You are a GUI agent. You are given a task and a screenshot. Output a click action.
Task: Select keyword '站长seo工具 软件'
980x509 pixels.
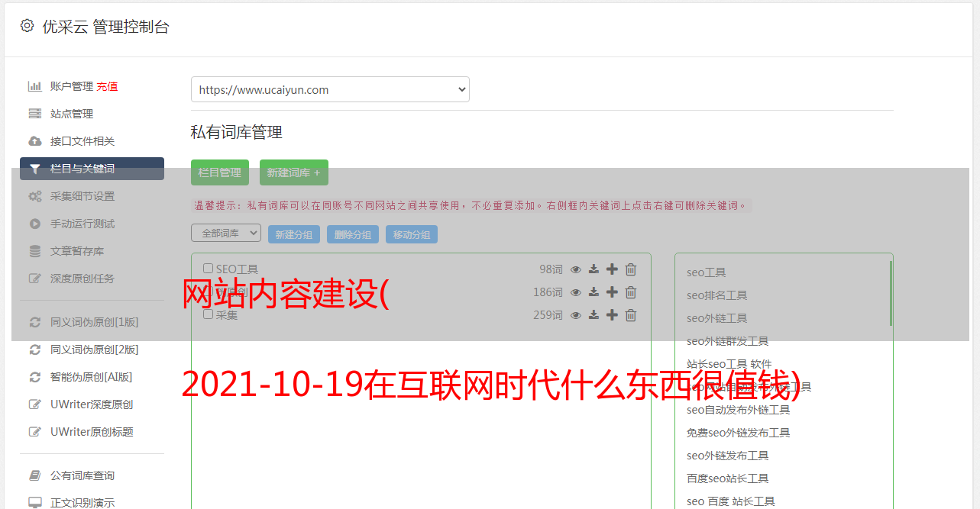pos(729,364)
